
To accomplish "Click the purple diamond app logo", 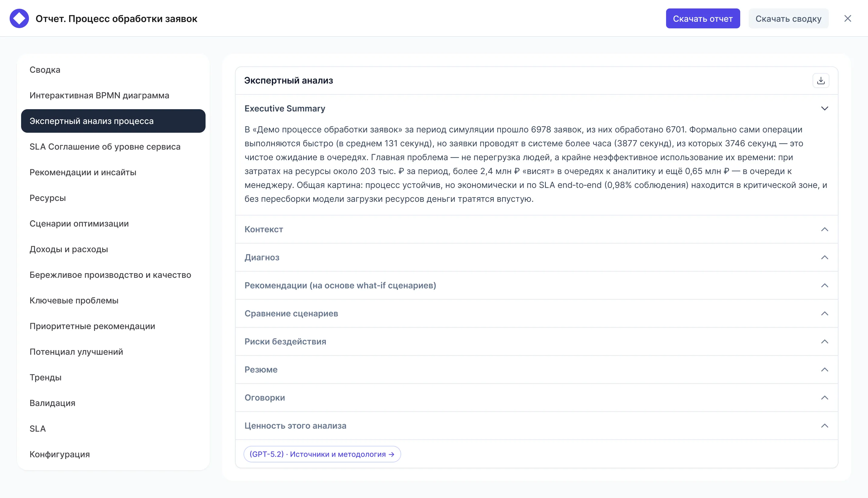I will [x=19, y=18].
